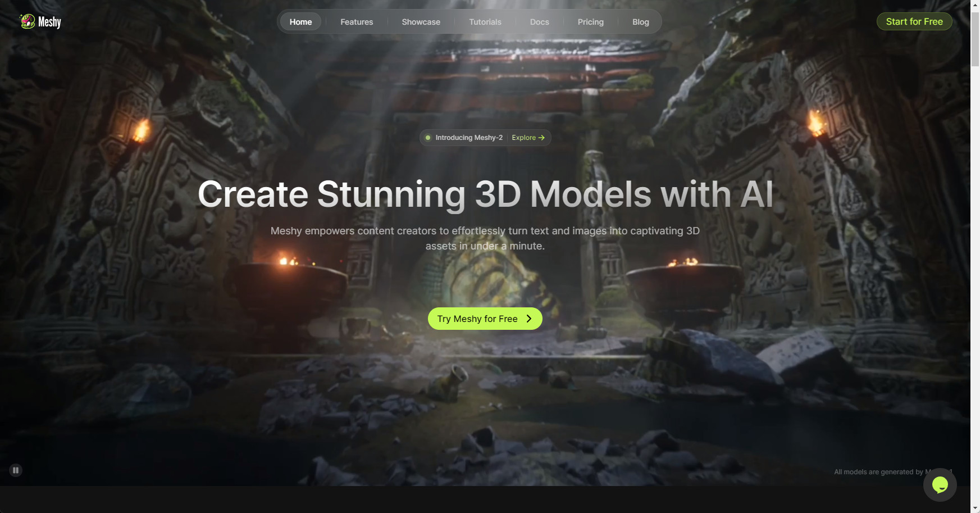Pause the background video

[x=16, y=470]
